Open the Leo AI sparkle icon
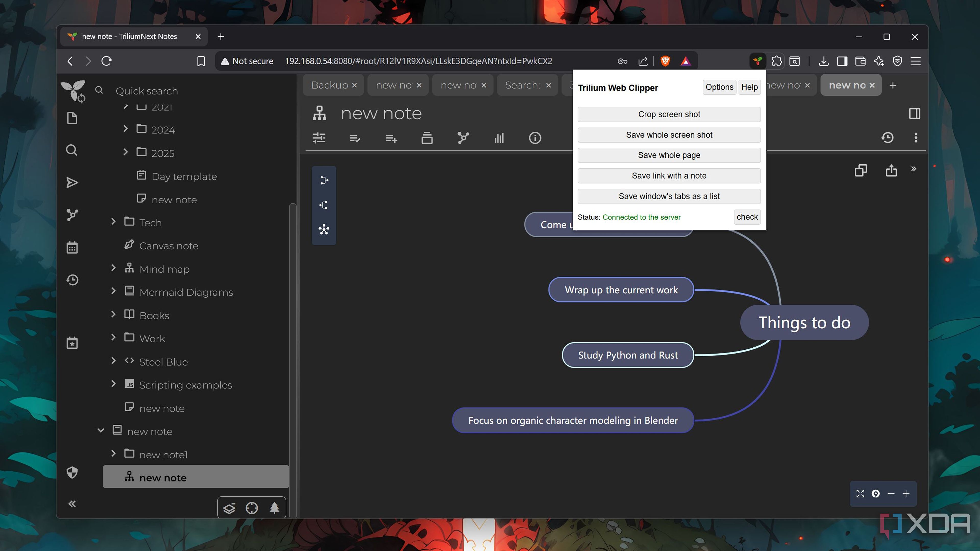This screenshot has width=980, height=551. [879, 61]
